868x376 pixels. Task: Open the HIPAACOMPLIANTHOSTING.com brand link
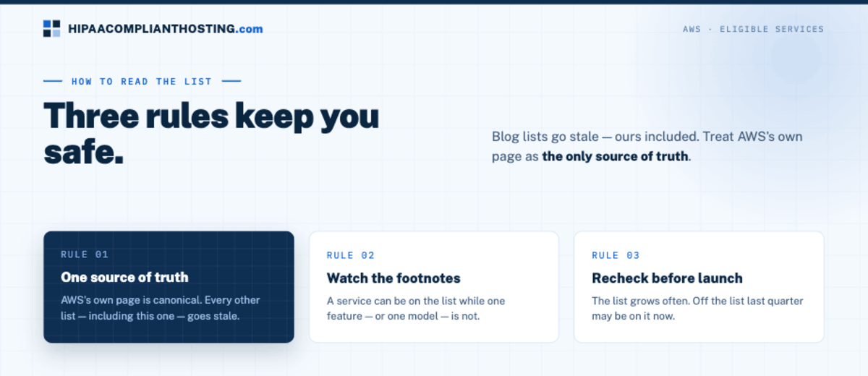tap(153, 29)
